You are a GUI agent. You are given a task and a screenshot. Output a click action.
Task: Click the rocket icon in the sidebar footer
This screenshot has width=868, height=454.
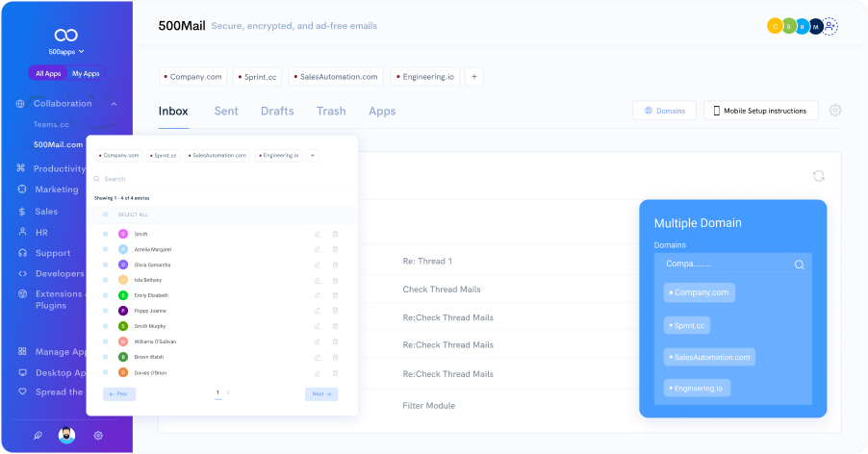tap(38, 435)
